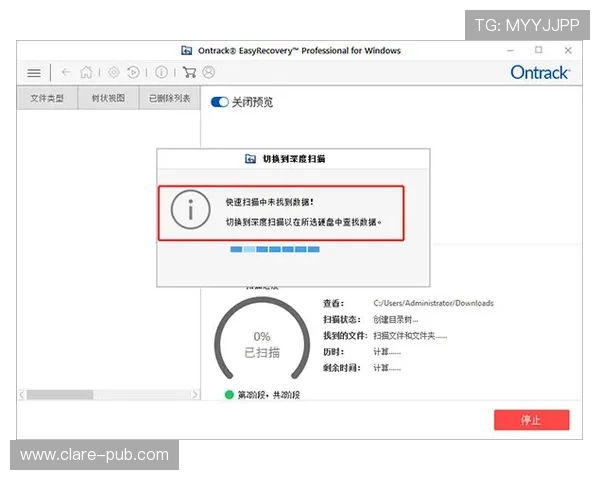The width and height of the screenshot is (600, 480).
Task: Click the scrollbar left arrow
Action: click(x=22, y=395)
